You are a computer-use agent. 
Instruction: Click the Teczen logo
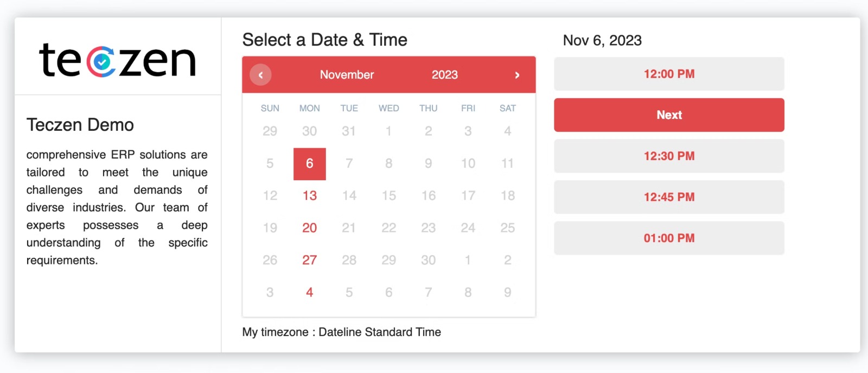[x=117, y=60]
